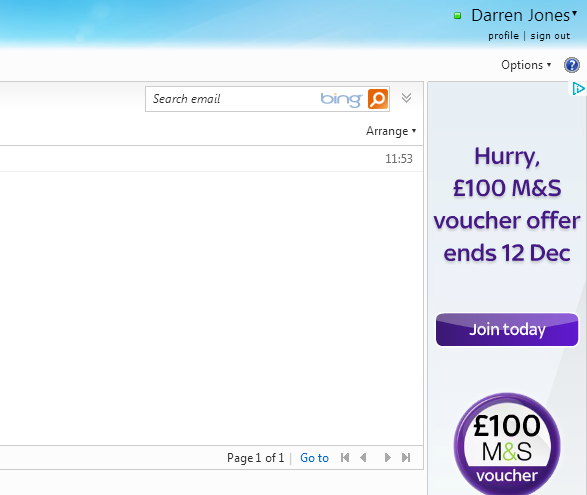This screenshot has width=587, height=495.
Task: Expand search options with double chevron
Action: 406,98
